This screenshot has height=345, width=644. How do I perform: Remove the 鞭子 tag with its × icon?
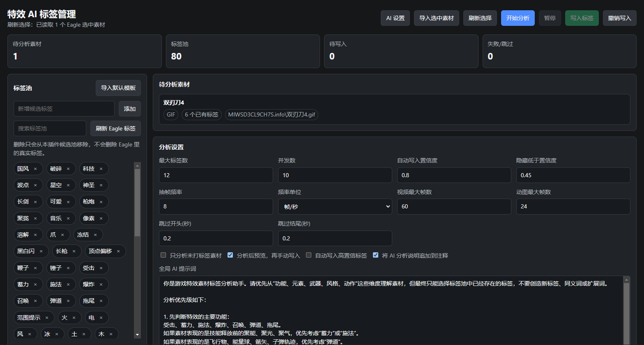35,268
